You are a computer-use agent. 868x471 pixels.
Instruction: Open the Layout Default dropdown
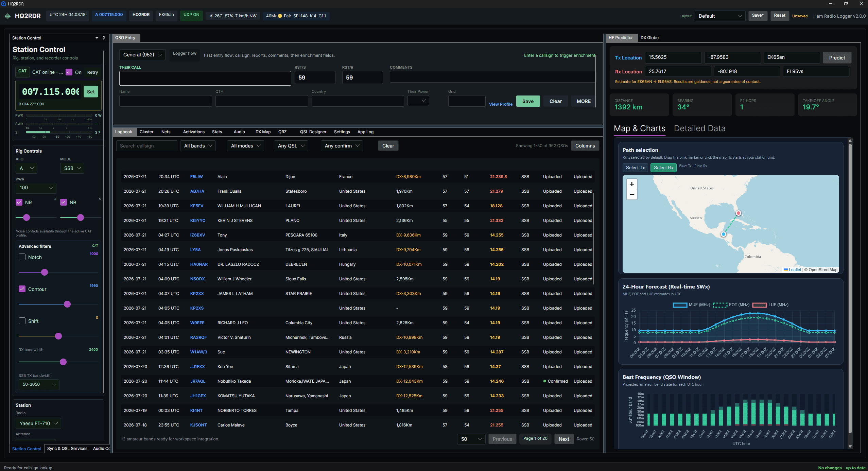pos(720,16)
